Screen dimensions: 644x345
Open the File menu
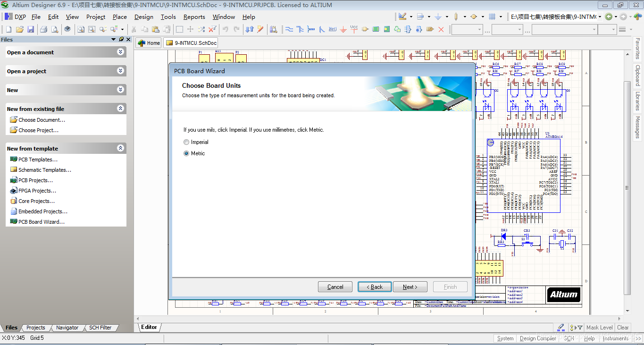(x=36, y=17)
